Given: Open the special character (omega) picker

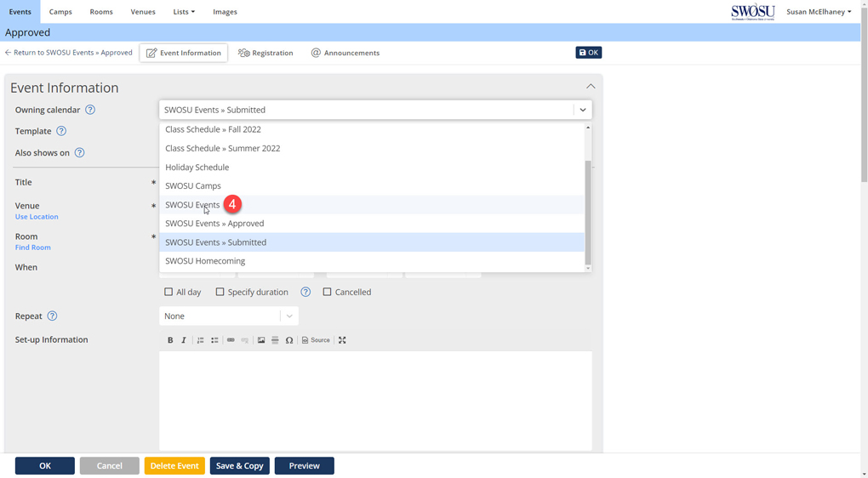Looking at the screenshot, I should pos(289,340).
